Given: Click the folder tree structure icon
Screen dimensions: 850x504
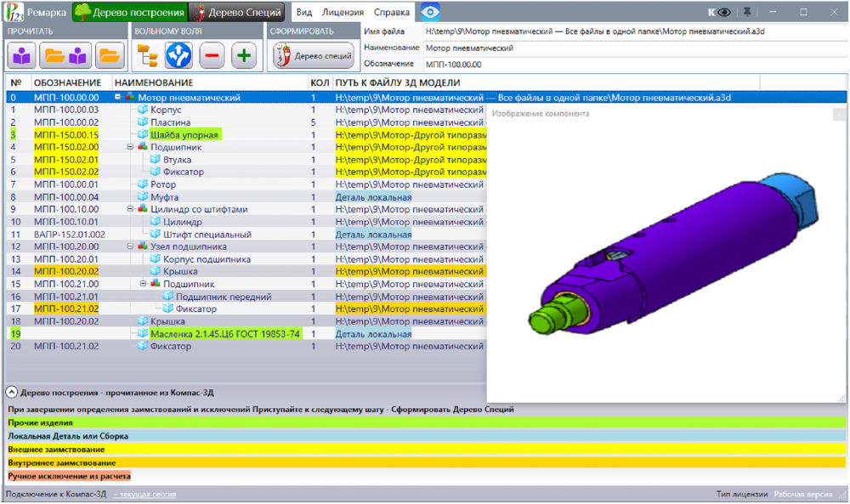Looking at the screenshot, I should click(x=147, y=55).
